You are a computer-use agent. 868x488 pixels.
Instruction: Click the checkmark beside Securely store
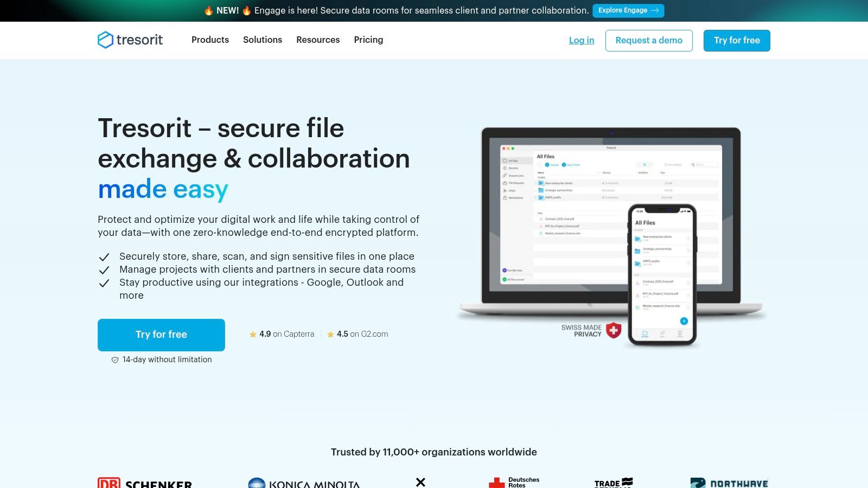(x=104, y=257)
